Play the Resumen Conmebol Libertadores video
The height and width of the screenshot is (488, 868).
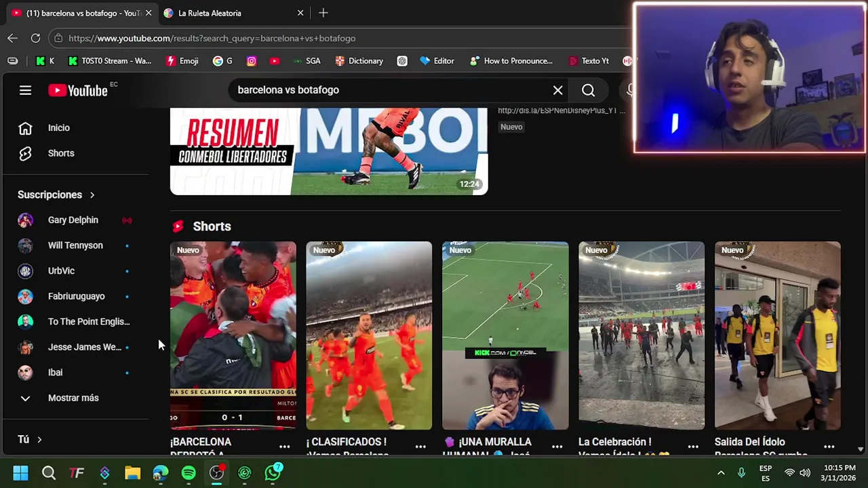329,151
